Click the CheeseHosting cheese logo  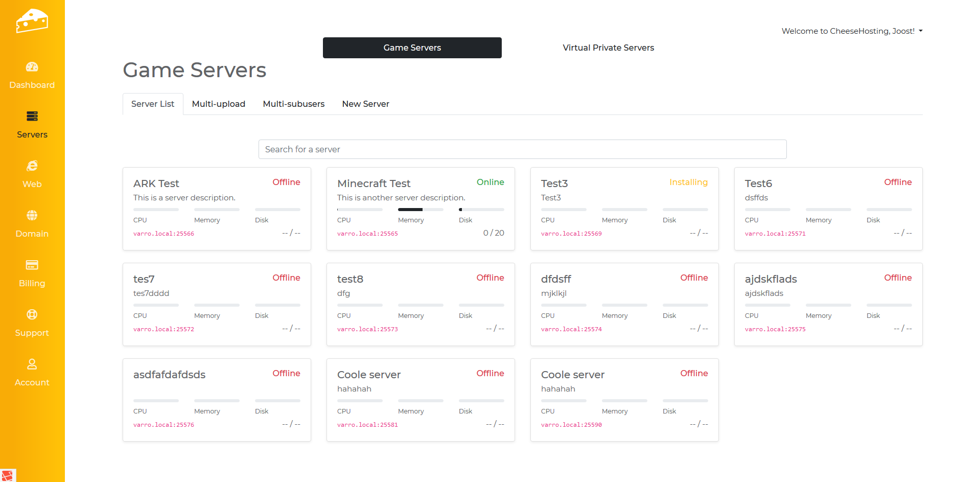pos(32,21)
